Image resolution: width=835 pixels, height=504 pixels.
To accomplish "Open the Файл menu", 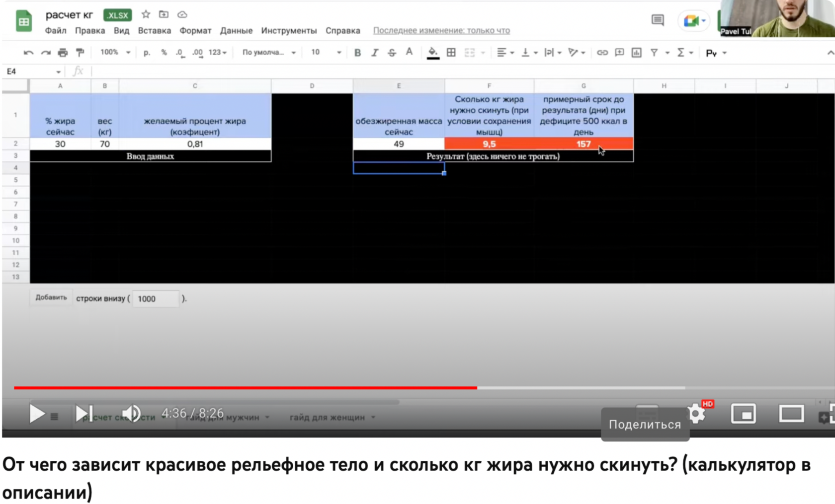I will point(56,30).
